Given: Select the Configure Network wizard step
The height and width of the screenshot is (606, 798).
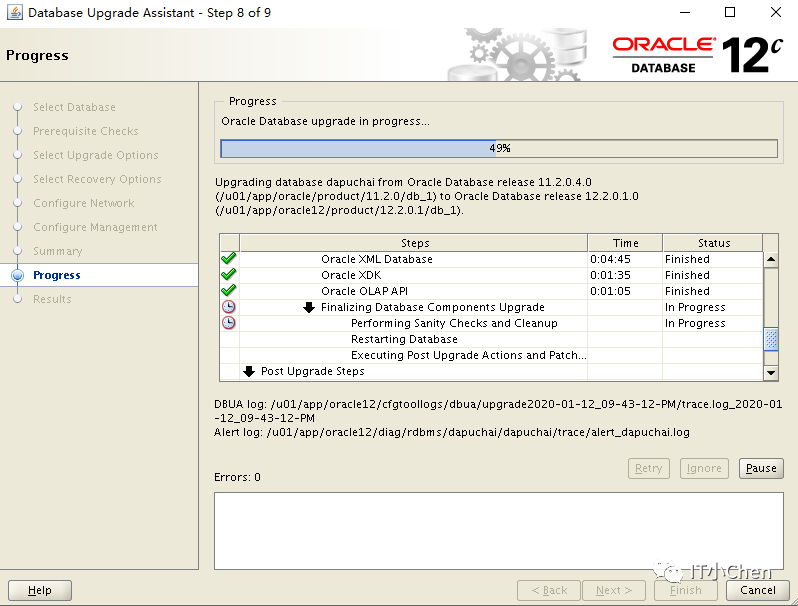Looking at the screenshot, I should tap(84, 203).
